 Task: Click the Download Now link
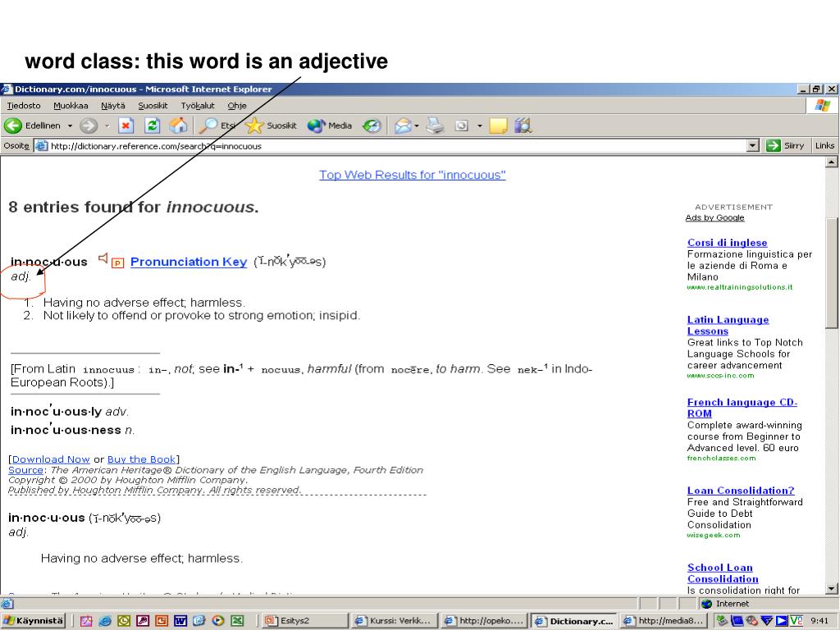click(51, 459)
